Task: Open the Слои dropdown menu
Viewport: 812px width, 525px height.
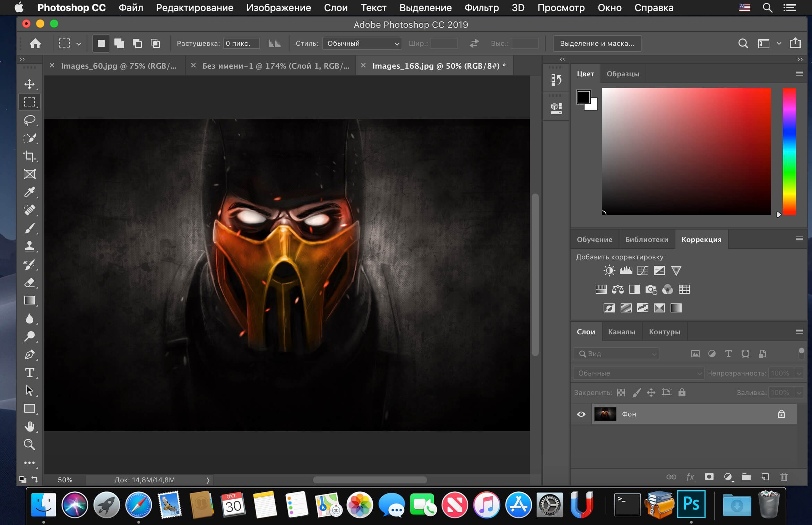Action: [x=334, y=8]
